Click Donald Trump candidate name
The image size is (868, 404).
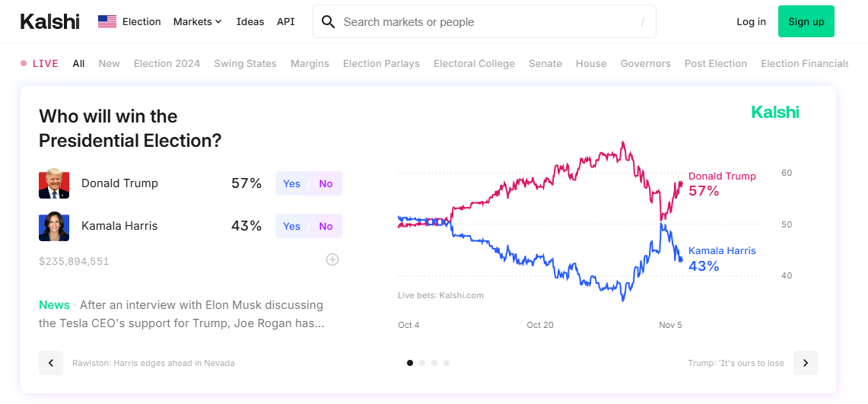(119, 183)
